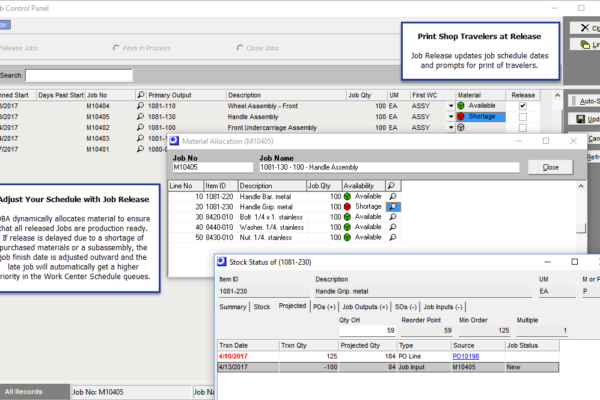Click Stock Status window title icon

(222, 262)
